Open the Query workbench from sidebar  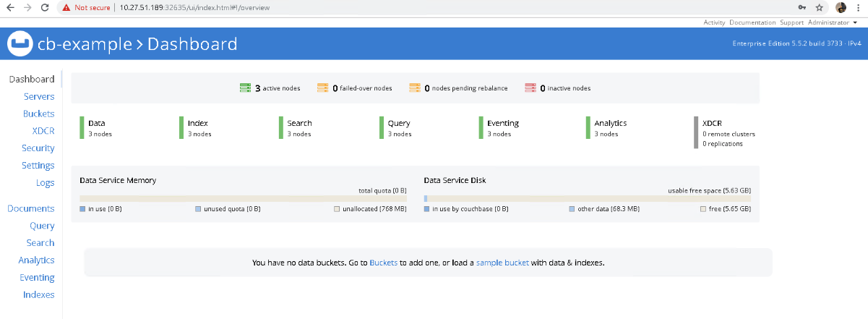[43, 226]
